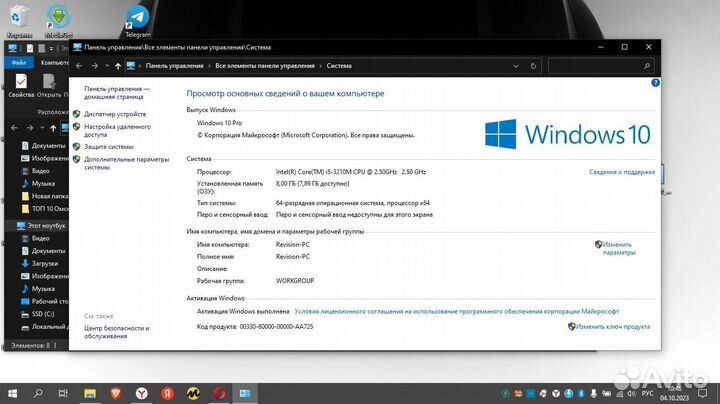Open Корзина on the desktop

[x=19, y=21]
